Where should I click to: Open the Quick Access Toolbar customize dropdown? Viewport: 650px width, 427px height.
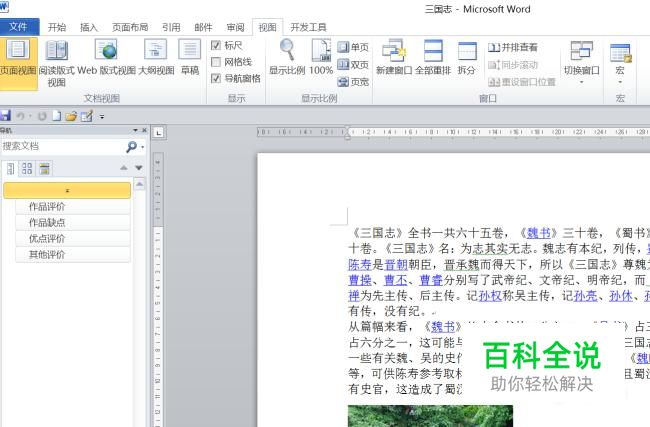click(x=102, y=117)
